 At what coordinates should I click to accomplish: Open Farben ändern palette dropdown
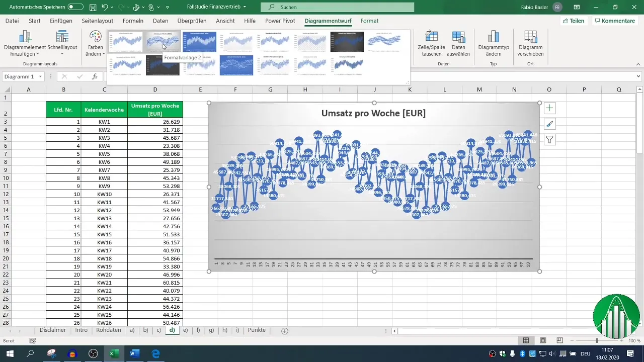tap(95, 44)
